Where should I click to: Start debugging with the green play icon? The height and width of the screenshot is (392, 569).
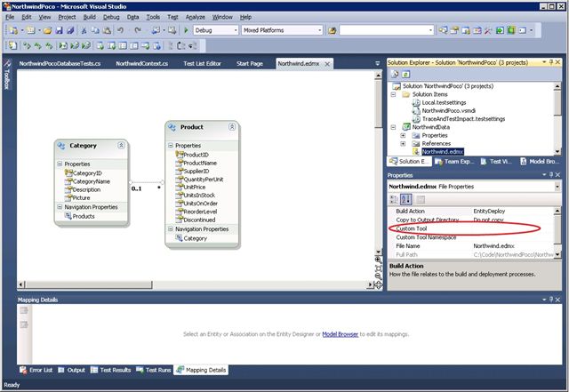pos(186,30)
